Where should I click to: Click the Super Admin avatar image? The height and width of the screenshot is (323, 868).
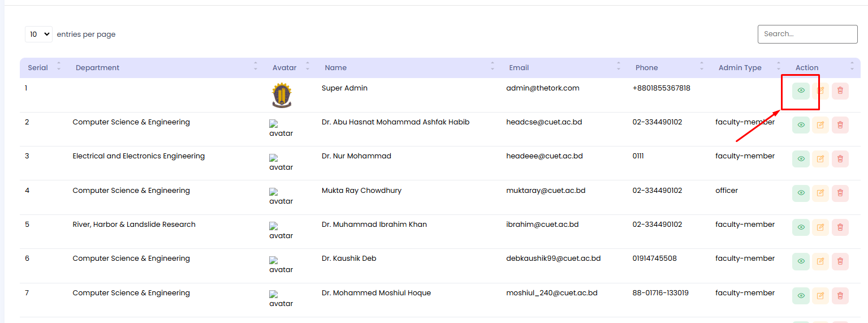coord(281,96)
